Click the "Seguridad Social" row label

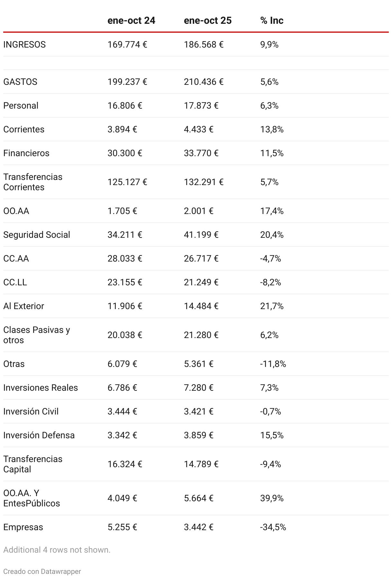point(37,235)
